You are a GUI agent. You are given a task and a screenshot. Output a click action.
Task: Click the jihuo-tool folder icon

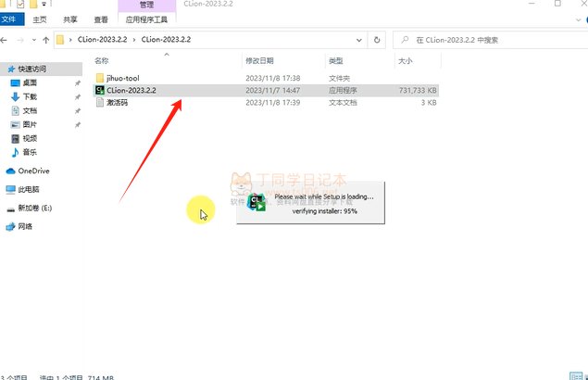(100, 78)
